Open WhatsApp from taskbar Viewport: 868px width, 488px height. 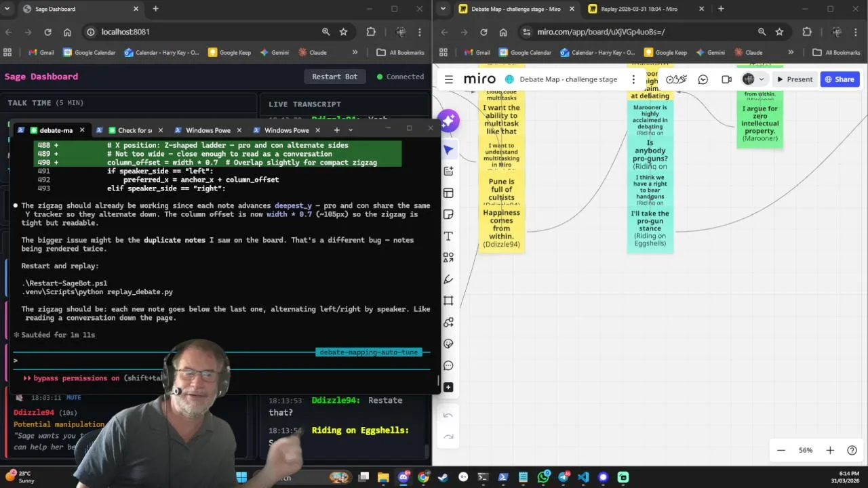(x=543, y=477)
